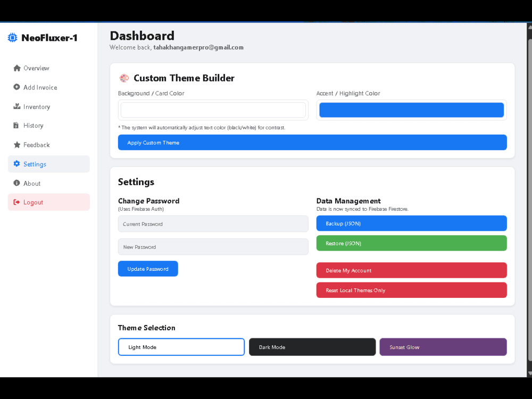The height and width of the screenshot is (399, 532).
Task: Click Reset Local Themes Only
Action: point(412,290)
